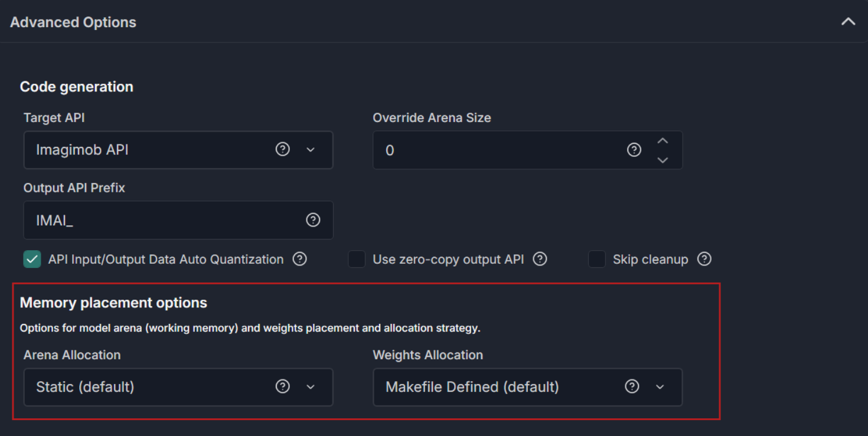Click help icon beside zero-copy output API

[540, 259]
